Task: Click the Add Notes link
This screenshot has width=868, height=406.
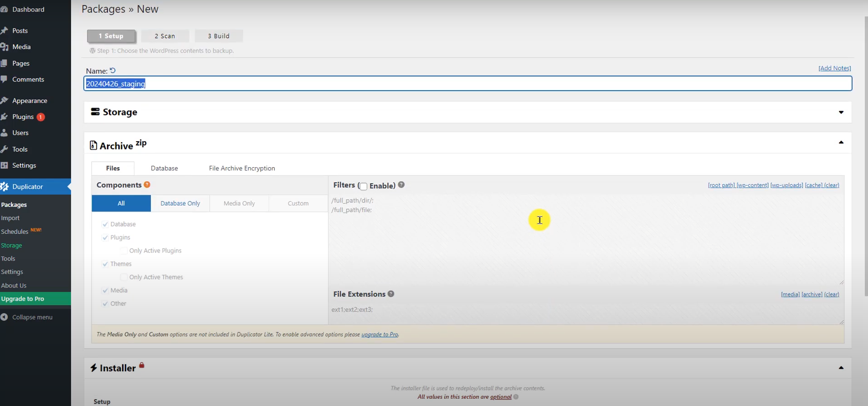Action: (834, 68)
